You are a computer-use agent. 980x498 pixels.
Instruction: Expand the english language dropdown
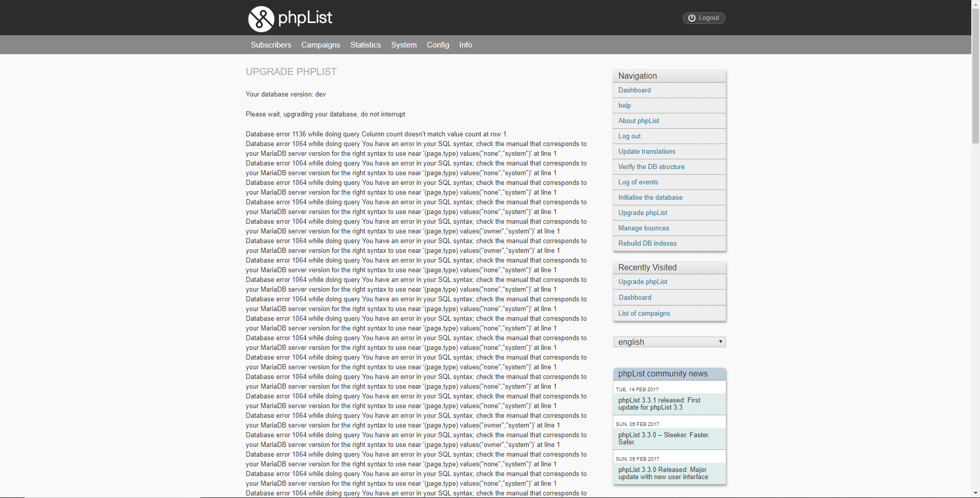(669, 342)
